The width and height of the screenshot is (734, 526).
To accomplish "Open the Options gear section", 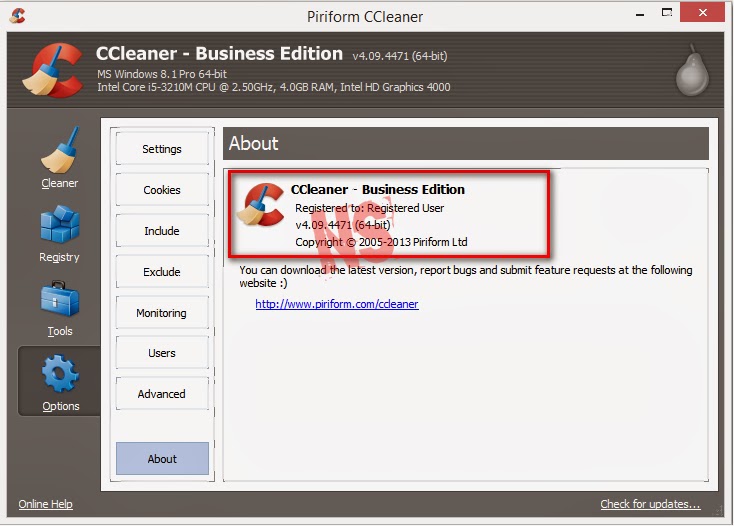I will pos(59,382).
